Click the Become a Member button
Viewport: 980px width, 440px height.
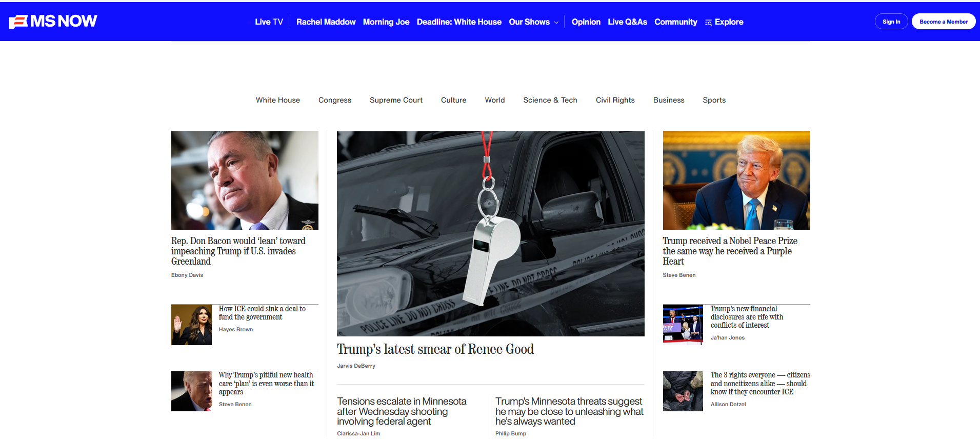pos(944,22)
